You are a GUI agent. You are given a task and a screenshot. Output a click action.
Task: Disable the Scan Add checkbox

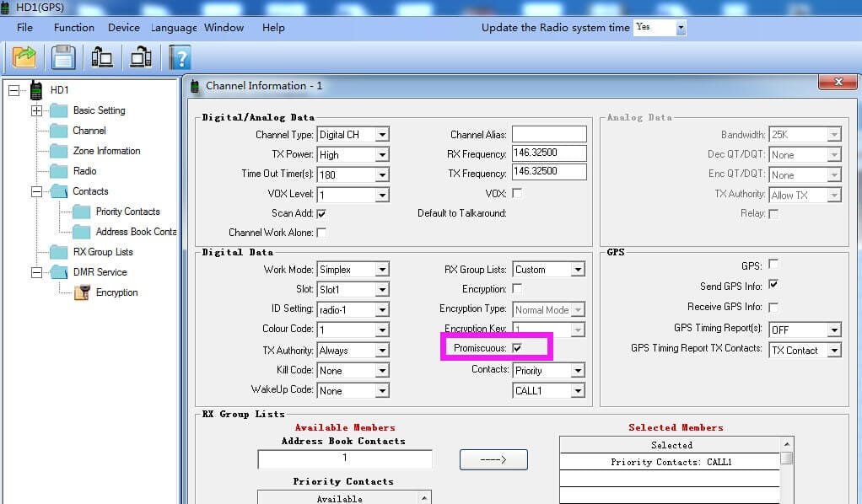click(x=321, y=213)
